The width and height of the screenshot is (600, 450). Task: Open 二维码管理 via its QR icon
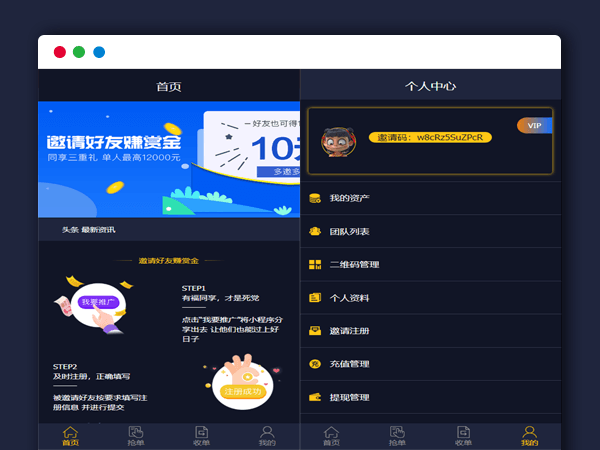click(314, 265)
